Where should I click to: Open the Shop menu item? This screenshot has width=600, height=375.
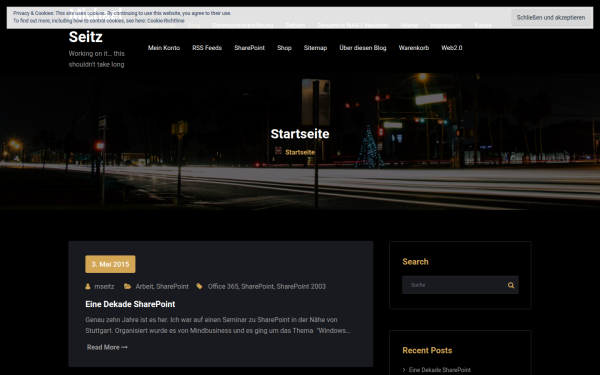[x=284, y=48]
